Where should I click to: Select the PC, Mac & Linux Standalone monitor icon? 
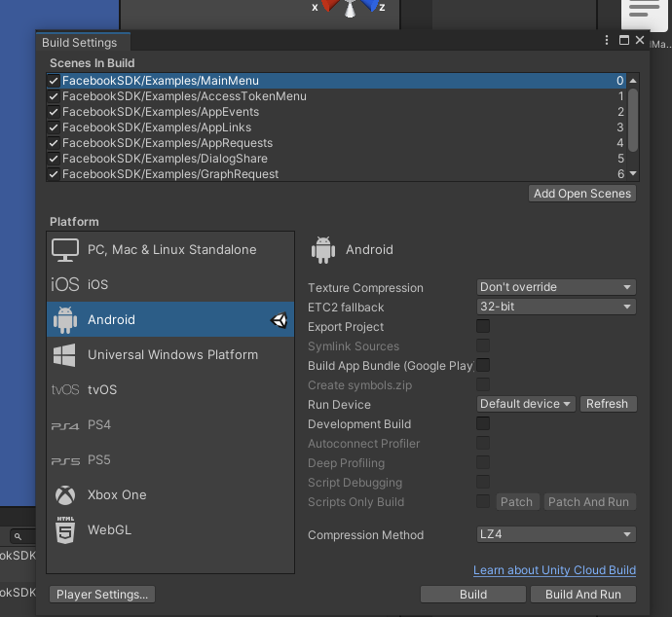tap(65, 250)
